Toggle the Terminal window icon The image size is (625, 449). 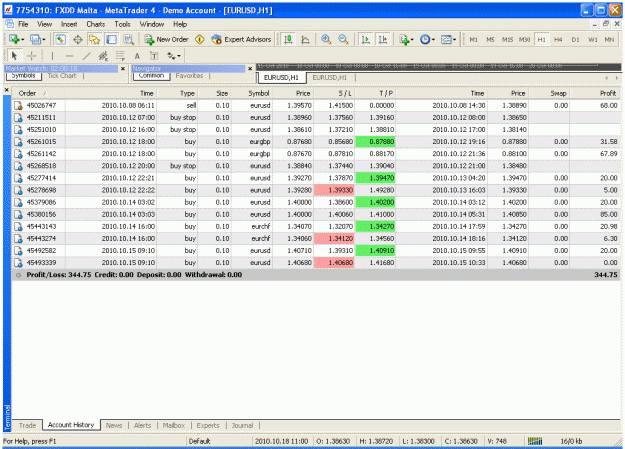[112, 39]
